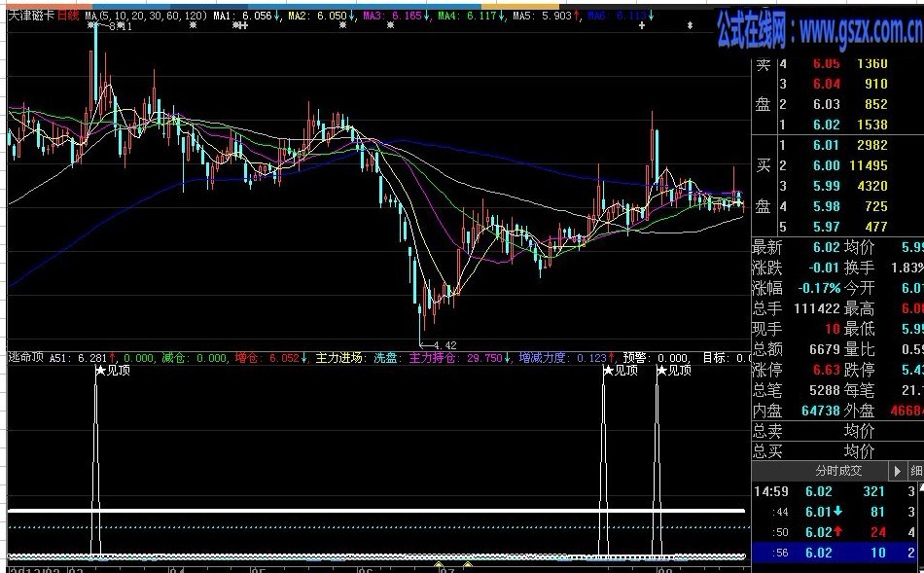Select buy level 2 price 6.00
The image size is (924, 573).
click(x=826, y=165)
